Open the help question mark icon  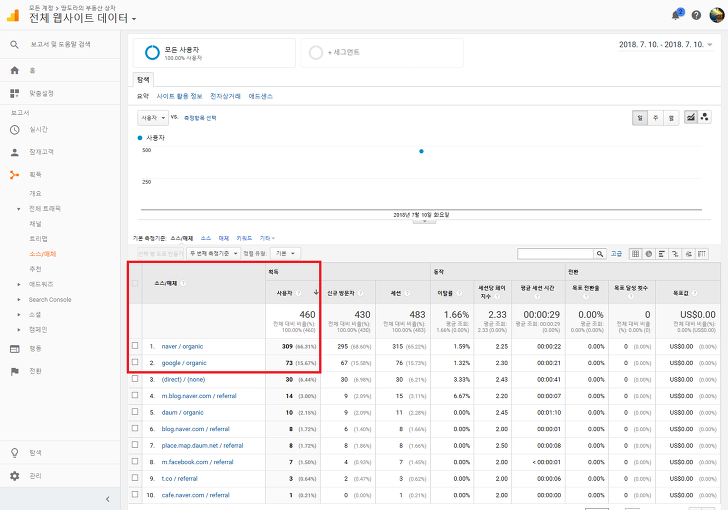[696, 15]
